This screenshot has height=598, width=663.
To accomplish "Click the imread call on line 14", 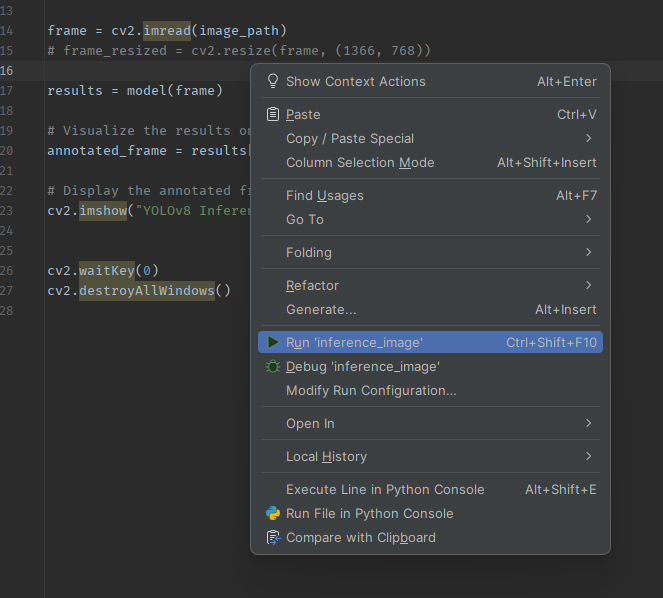I will [x=167, y=30].
